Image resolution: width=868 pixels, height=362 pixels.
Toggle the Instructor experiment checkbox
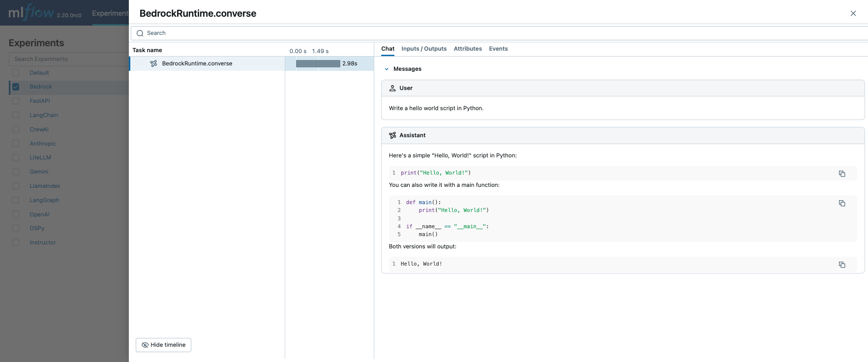[16, 242]
